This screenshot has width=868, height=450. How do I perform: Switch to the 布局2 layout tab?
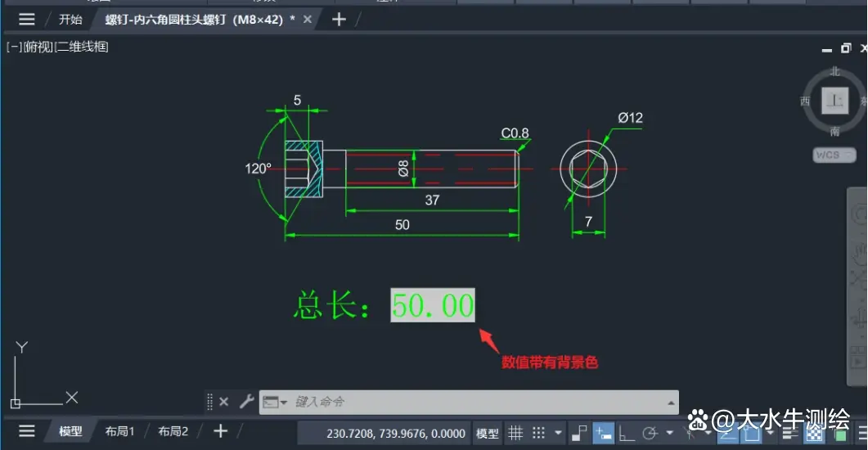point(173,431)
